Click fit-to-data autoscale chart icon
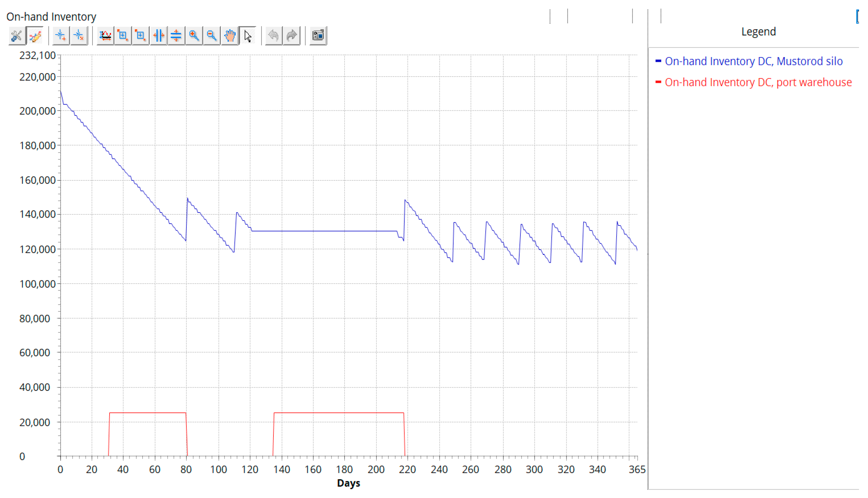The height and width of the screenshot is (498, 868). click(105, 35)
